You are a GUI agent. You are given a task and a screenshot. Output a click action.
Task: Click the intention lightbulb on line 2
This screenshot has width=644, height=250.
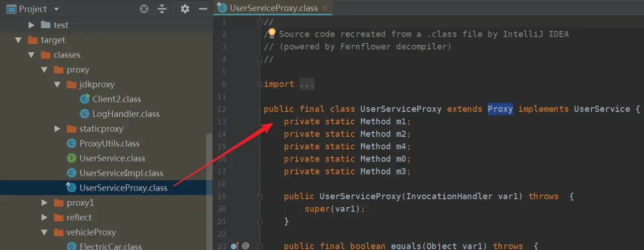tap(272, 33)
